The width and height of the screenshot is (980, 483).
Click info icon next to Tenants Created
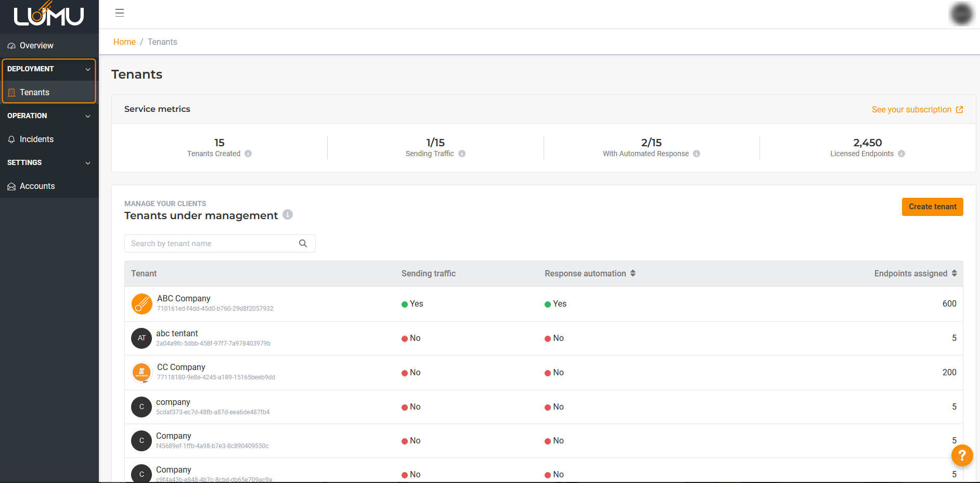click(248, 154)
